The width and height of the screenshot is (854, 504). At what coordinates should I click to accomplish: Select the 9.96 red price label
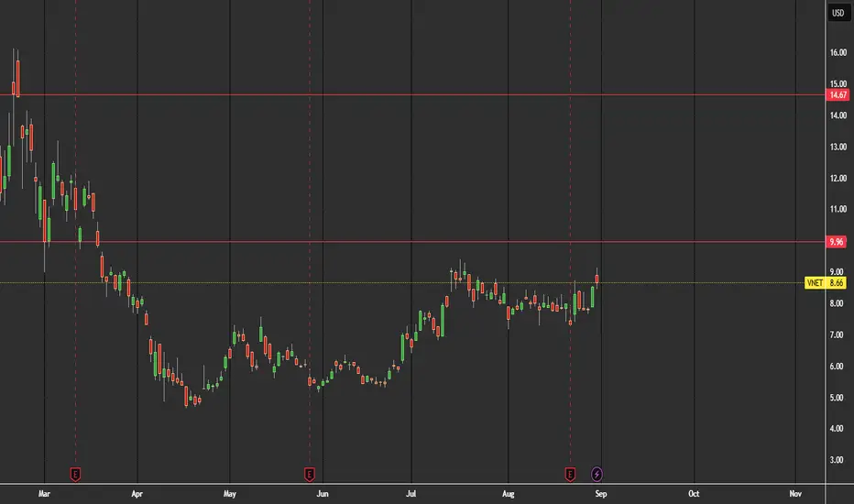[837, 241]
